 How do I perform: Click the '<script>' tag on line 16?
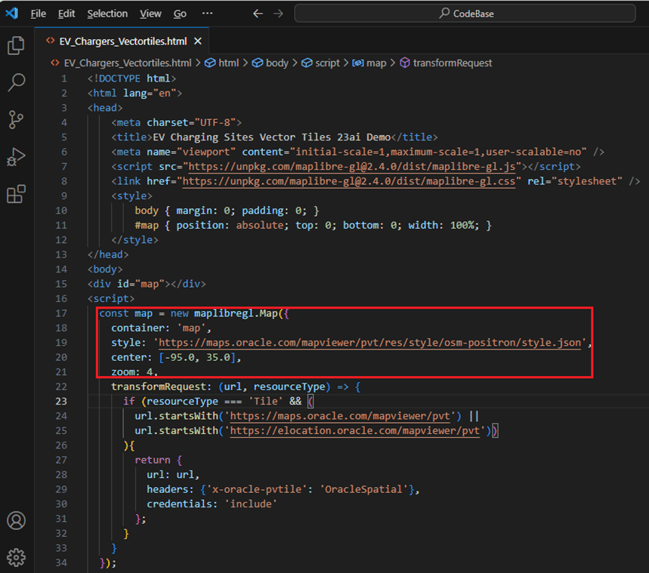pyautogui.click(x=111, y=299)
